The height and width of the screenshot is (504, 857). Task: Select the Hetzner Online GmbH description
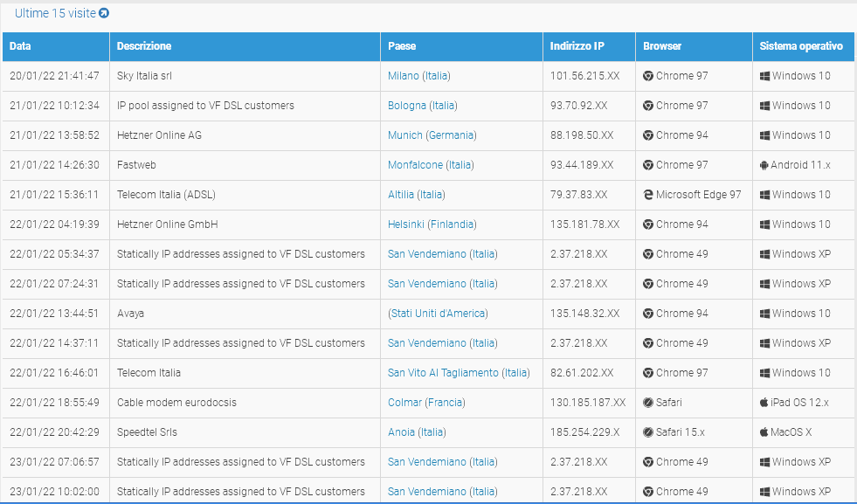(167, 224)
